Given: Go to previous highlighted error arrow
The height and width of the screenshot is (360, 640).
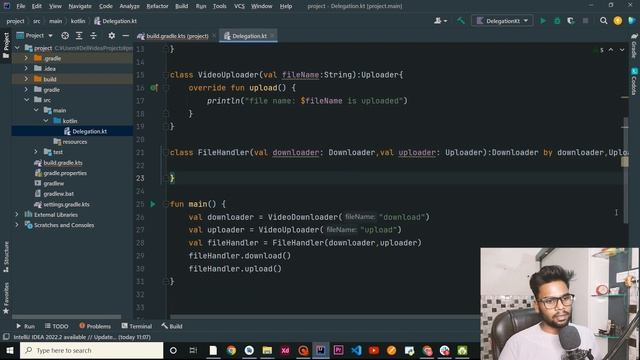Looking at the screenshot, I should (611, 50).
